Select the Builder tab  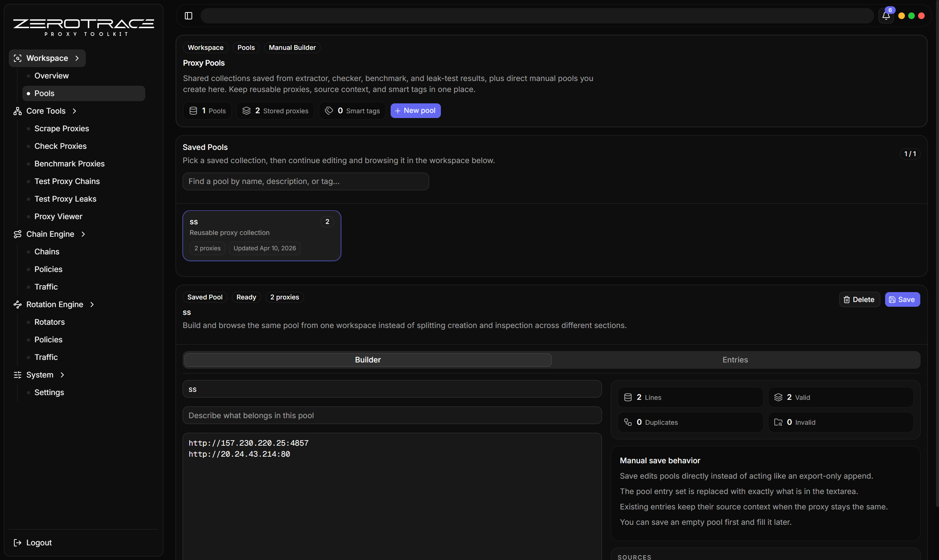(368, 360)
